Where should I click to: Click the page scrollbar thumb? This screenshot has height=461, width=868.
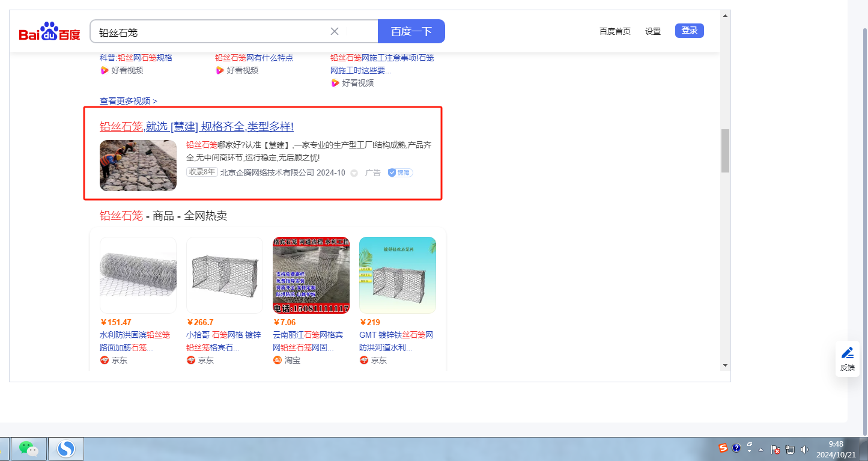tap(725, 150)
